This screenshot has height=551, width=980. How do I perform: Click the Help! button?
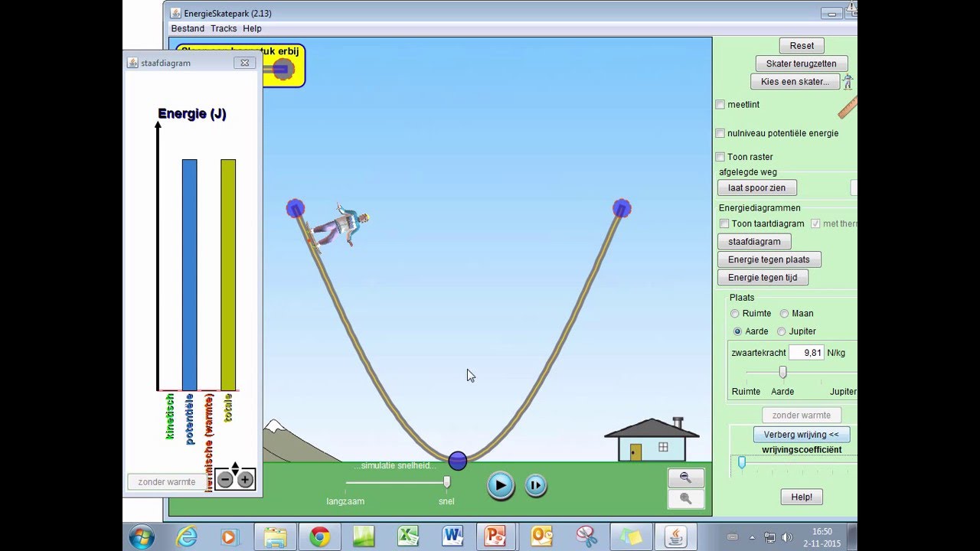[802, 497]
